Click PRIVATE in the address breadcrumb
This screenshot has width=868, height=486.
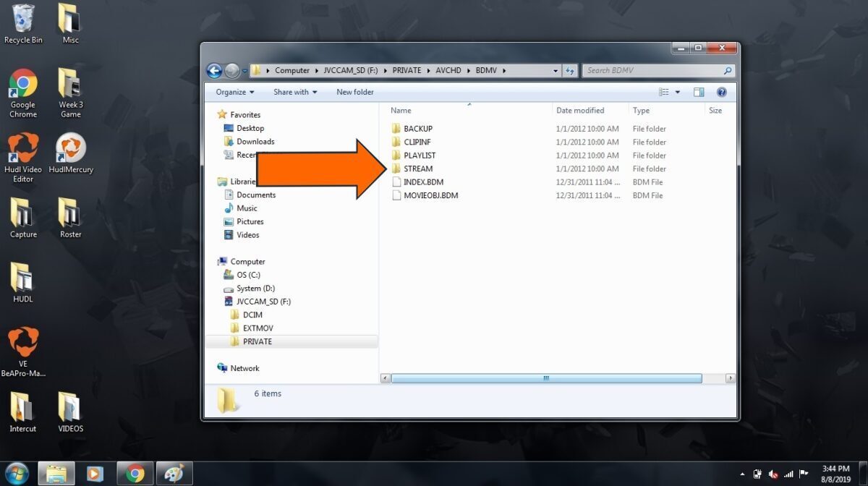(407, 71)
